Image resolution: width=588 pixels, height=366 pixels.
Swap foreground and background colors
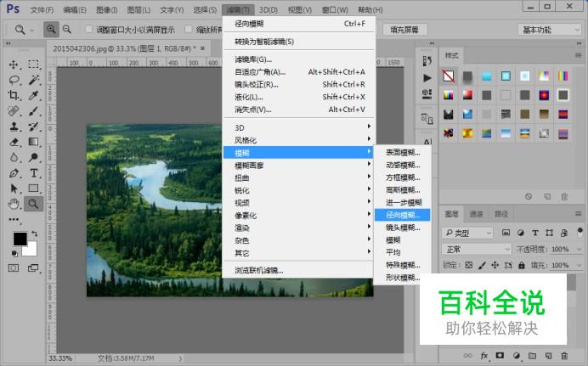point(35,234)
